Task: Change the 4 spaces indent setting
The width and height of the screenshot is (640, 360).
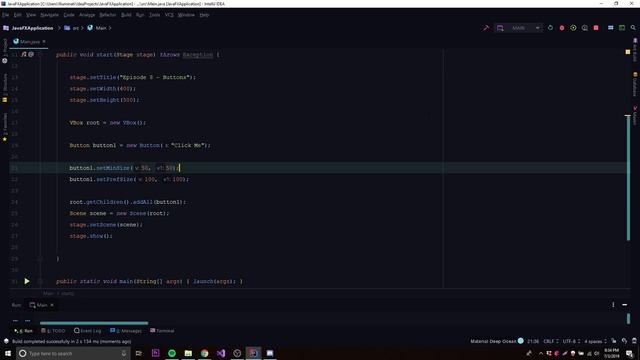Action: [x=596, y=341]
